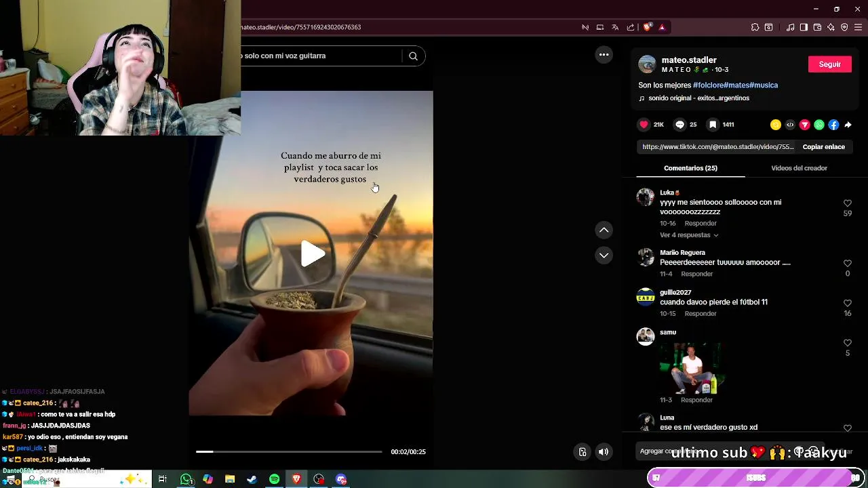Image resolution: width=868 pixels, height=488 pixels.
Task: Like guille2027's comment with 16 likes
Action: (847, 303)
